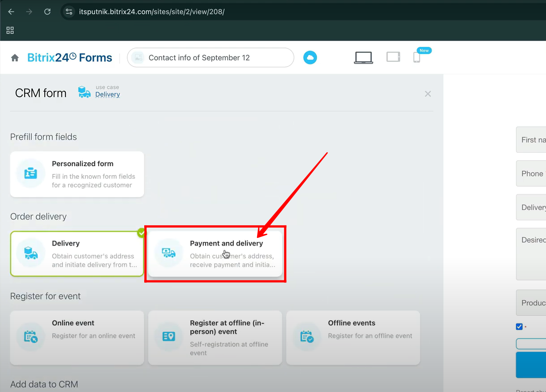This screenshot has height=392, width=546.
Task: Open the Delivery use case link
Action: [107, 95]
